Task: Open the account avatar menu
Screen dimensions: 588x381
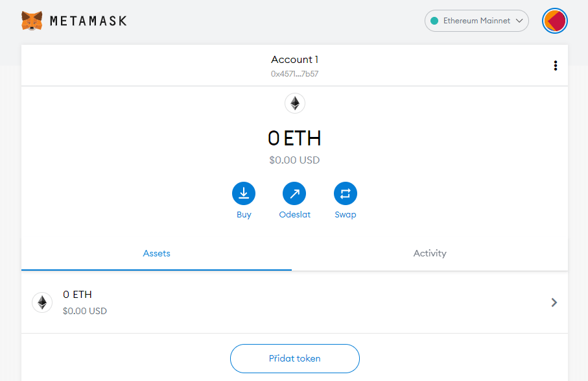Action: [x=555, y=21]
